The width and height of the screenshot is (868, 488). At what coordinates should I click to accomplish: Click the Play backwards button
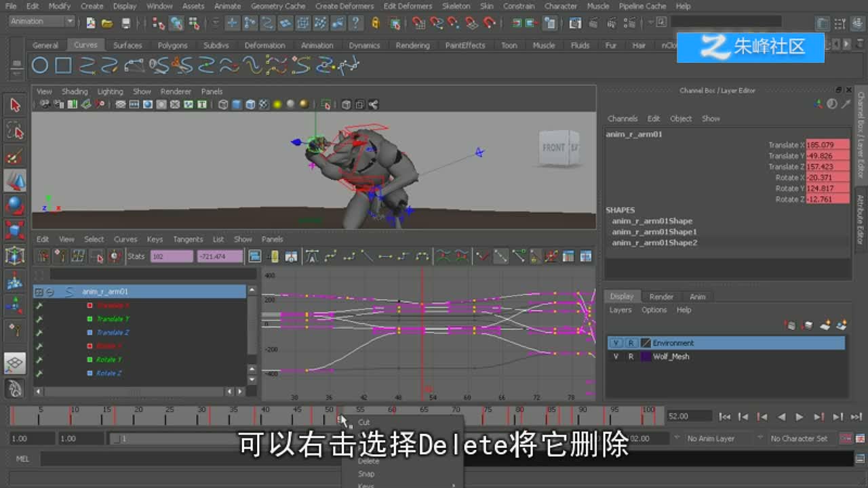[781, 417]
